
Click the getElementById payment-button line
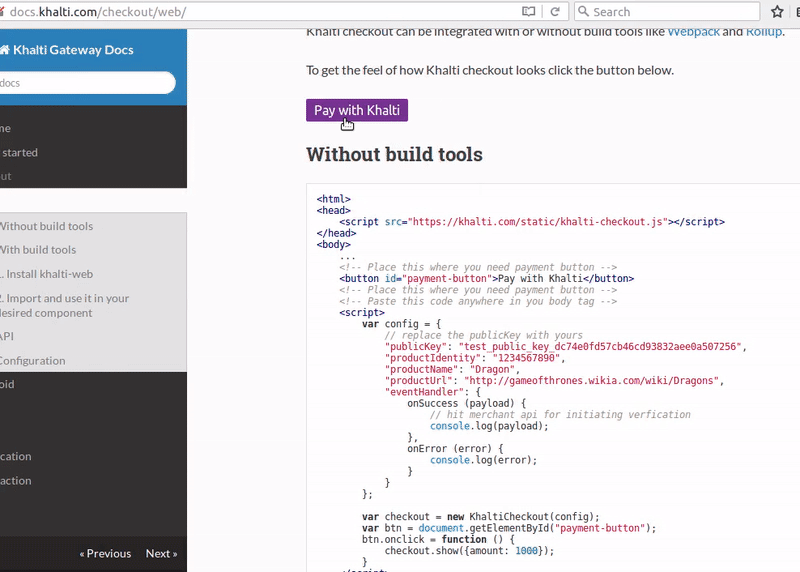click(x=509, y=528)
